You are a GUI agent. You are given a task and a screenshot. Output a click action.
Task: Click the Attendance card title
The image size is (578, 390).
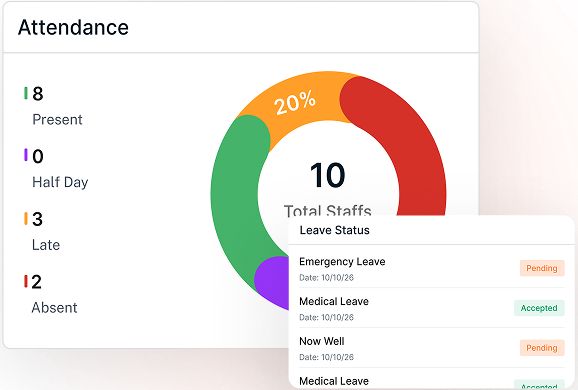pyautogui.click(x=73, y=27)
